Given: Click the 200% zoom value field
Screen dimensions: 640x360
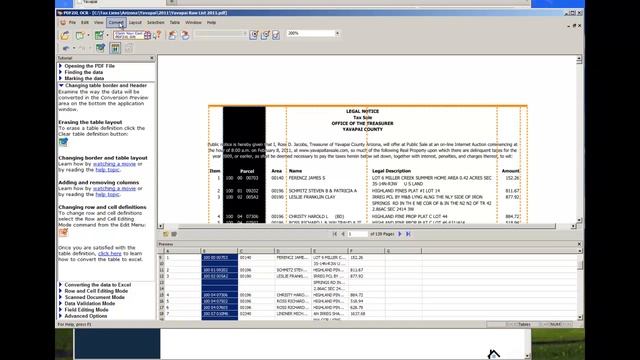Looking at the screenshot, I should [311, 33].
